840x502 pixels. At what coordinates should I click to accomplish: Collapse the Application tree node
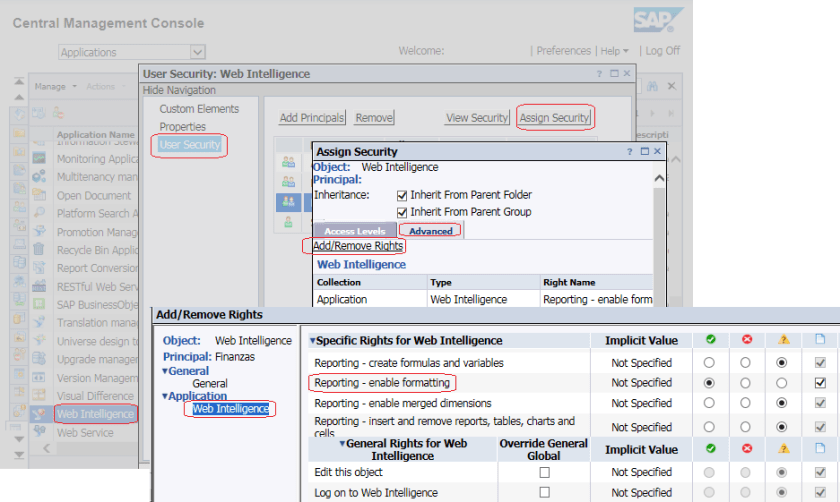coord(164,396)
